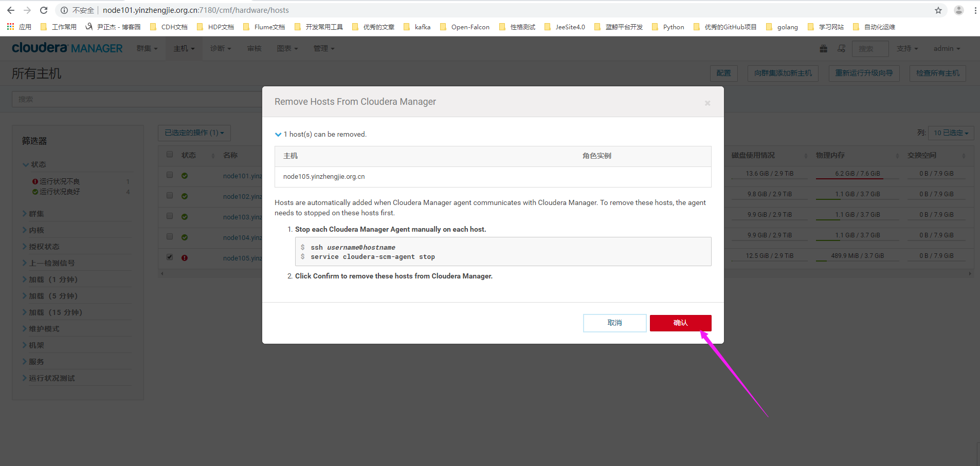Viewport: 980px width, 466px height.
Task: Open the admin user menu
Action: [x=947, y=48]
